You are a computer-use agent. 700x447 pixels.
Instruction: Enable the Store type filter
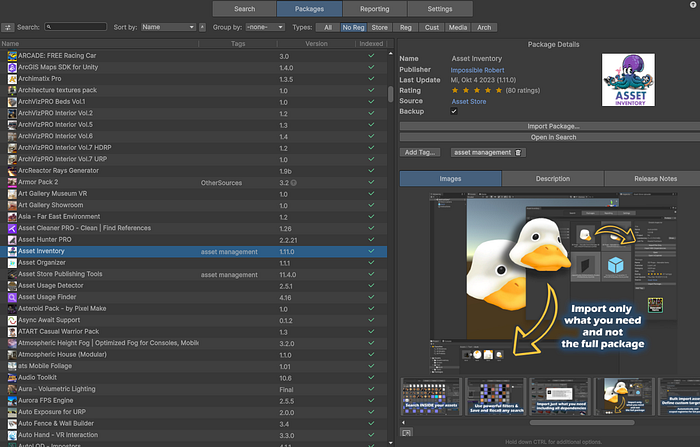coord(380,27)
